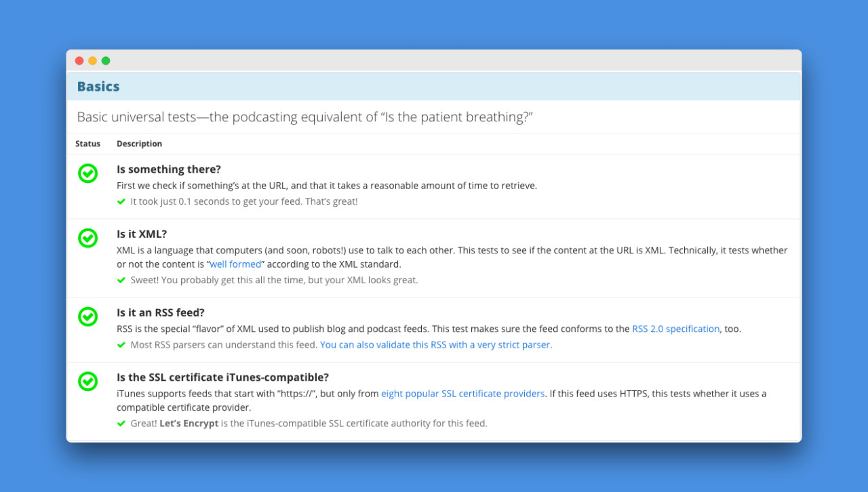Click small checkmark before "Great! Let's Encrypt"
The width and height of the screenshot is (868, 492).
coord(121,424)
